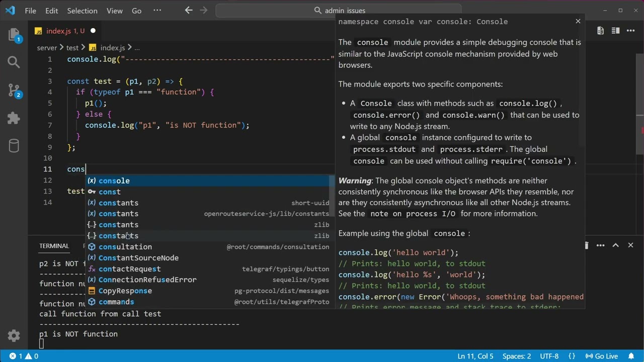644x362 pixels.
Task: Click the Go Live status bar button
Action: 601,356
